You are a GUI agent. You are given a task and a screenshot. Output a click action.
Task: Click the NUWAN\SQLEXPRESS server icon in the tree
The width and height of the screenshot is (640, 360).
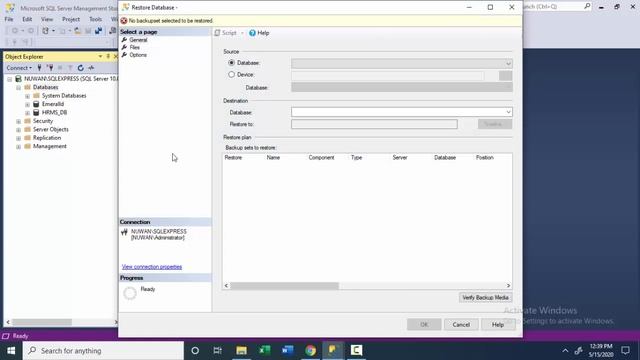point(18,78)
